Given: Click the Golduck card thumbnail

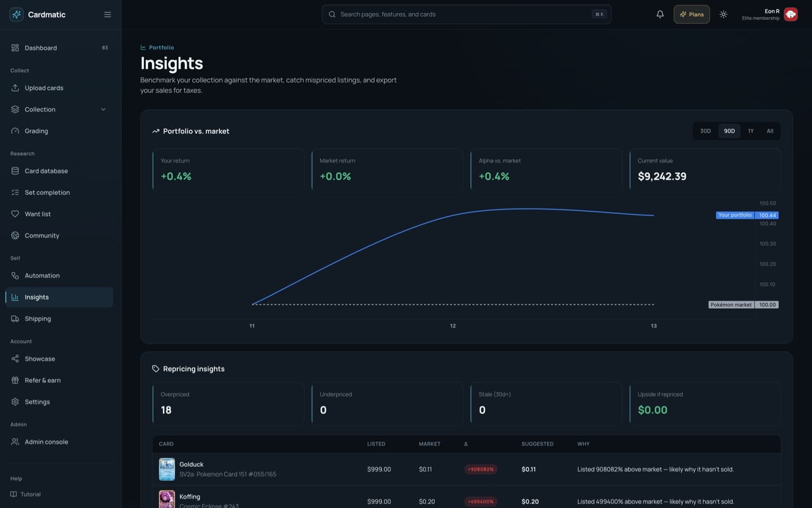Looking at the screenshot, I should point(167,469).
